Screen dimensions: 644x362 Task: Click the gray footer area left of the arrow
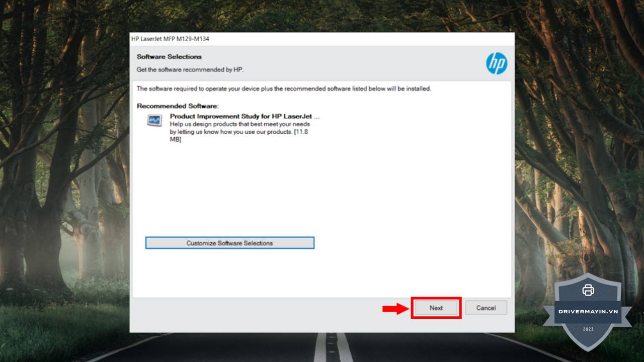[252, 308]
